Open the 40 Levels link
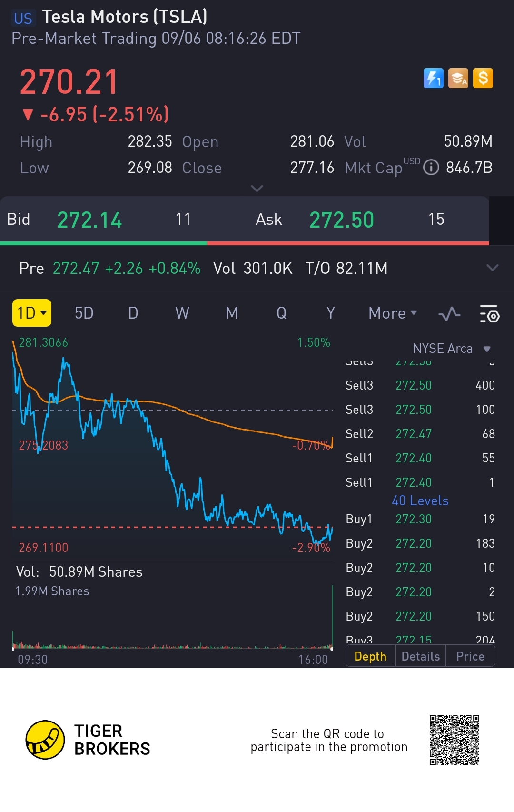 point(420,501)
